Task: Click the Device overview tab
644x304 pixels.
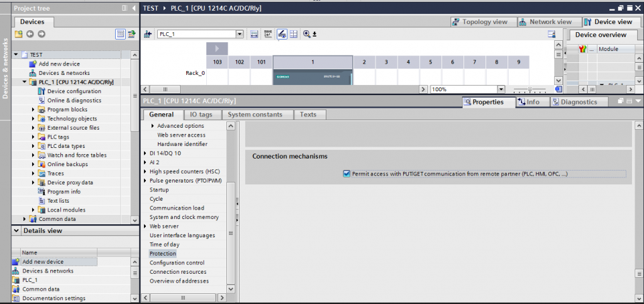Action: click(x=601, y=35)
